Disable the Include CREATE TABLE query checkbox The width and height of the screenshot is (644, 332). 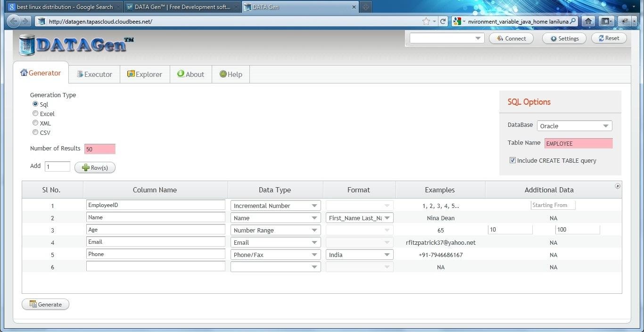point(512,160)
